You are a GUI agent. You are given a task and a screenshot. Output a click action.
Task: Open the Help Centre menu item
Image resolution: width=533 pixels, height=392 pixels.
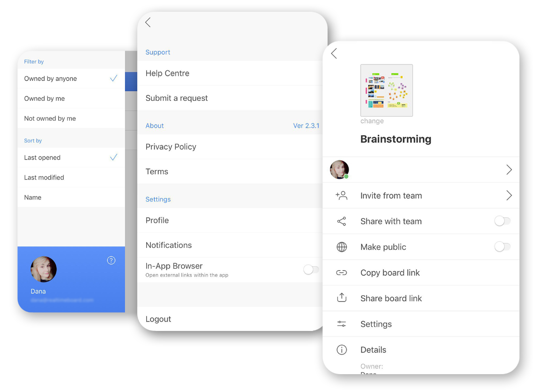[x=167, y=73]
